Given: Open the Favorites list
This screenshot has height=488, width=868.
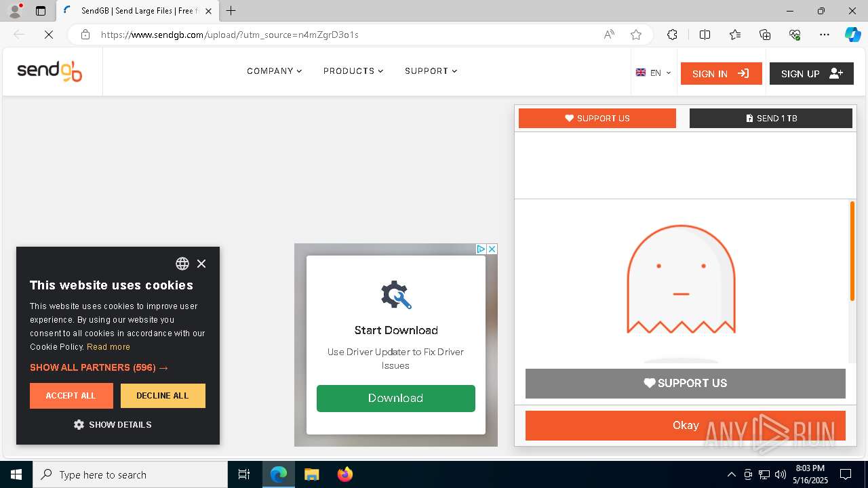Looking at the screenshot, I should [735, 35].
